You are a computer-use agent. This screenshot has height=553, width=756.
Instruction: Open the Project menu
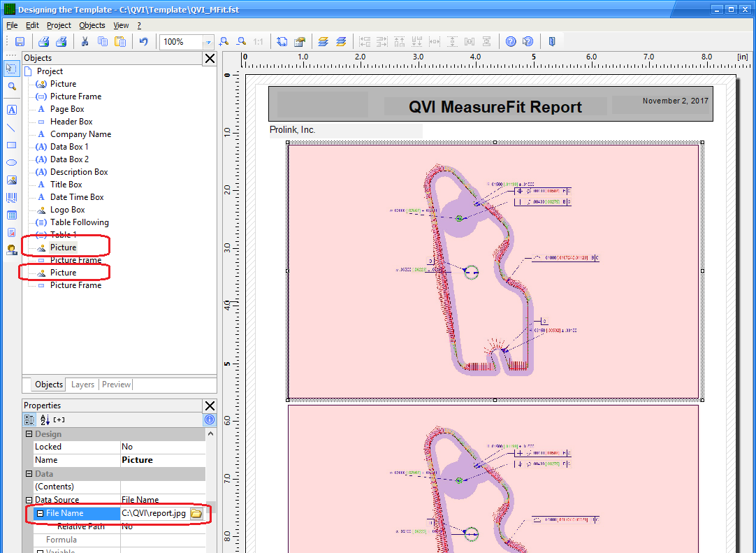point(59,25)
